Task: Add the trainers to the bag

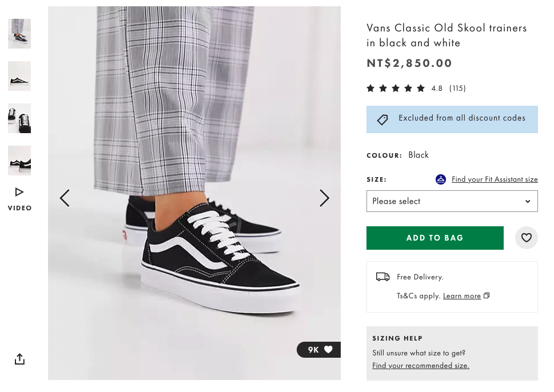Action: (435, 238)
